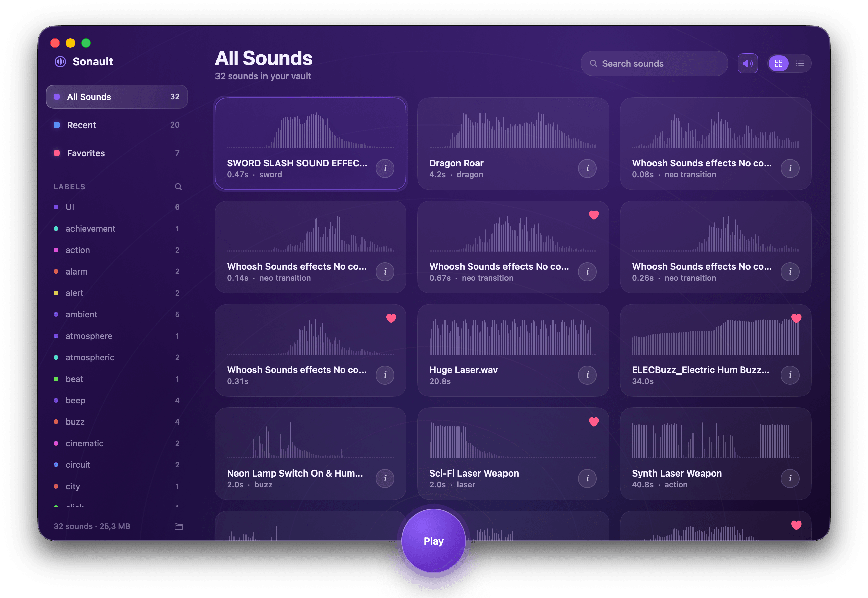Viewport: 868px width, 598px height.
Task: Open the Recent sounds list
Action: click(116, 125)
